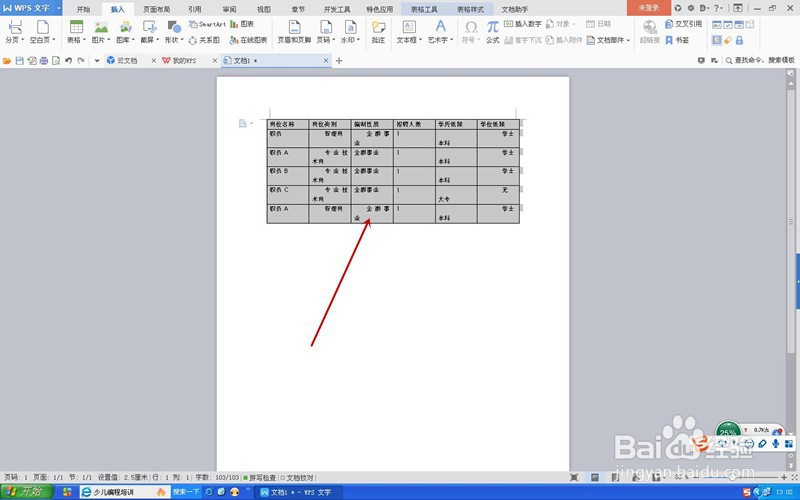Screen dimensions: 800x500
Task: Expand the 分页 dropdown arrow
Action: tap(22, 40)
